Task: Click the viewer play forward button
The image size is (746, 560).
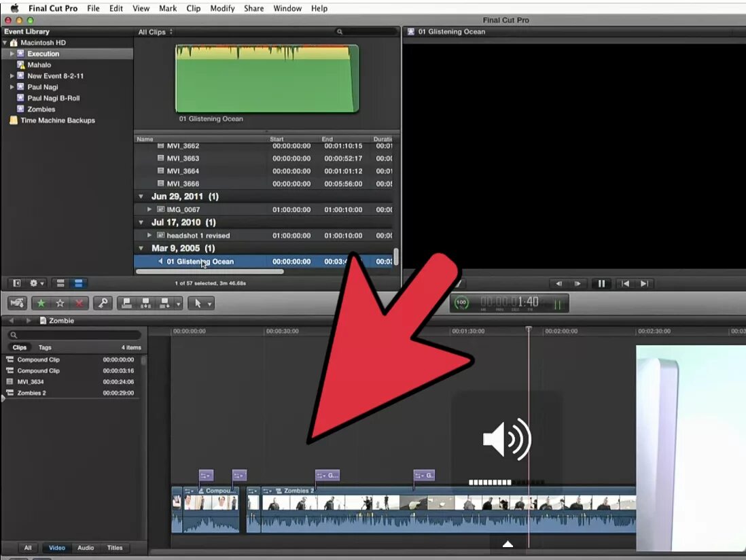Action: coord(577,283)
